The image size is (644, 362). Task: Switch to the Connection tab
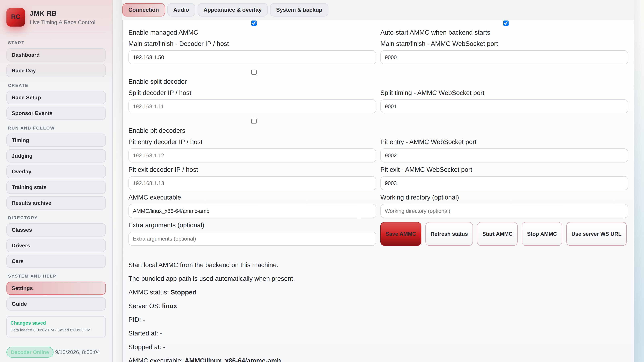click(143, 10)
